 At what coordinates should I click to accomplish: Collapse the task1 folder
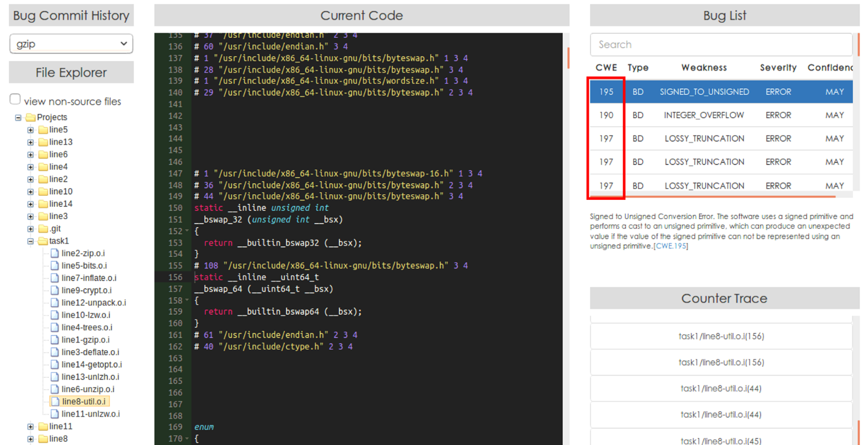(31, 241)
